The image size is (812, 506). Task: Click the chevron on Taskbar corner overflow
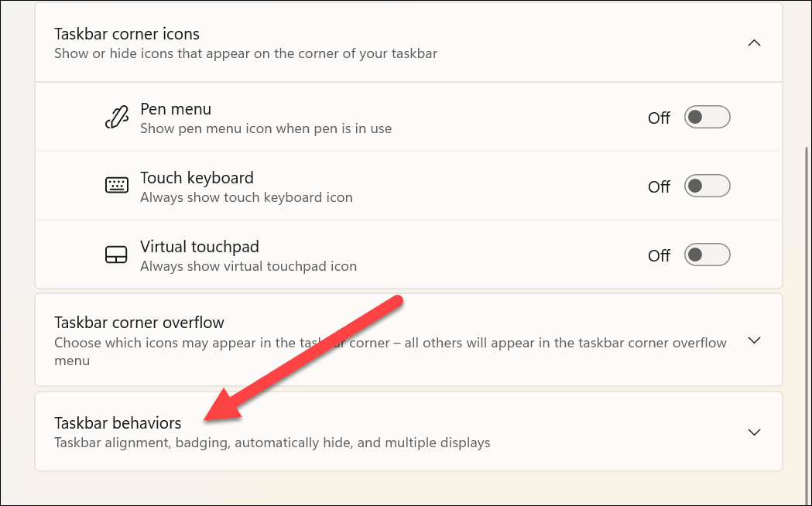754,340
